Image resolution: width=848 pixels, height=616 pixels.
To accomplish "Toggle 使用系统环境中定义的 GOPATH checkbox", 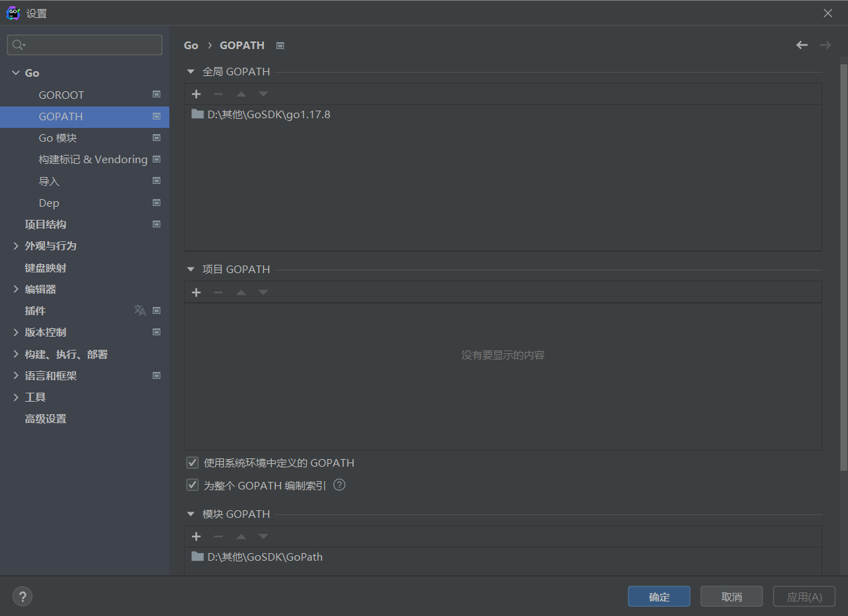I will point(193,463).
